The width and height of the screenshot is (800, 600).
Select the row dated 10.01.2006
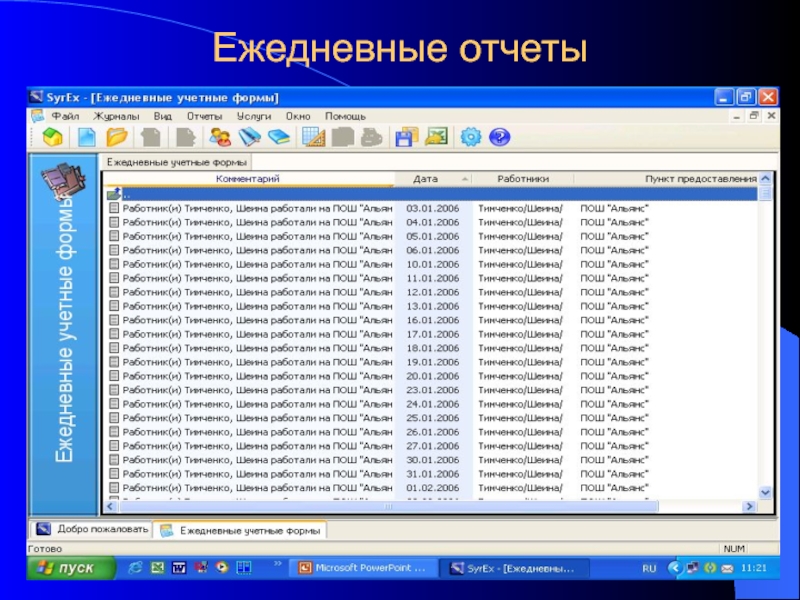[432, 264]
